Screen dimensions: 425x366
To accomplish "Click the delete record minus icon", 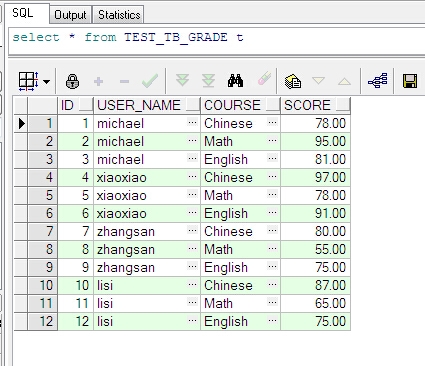I will (124, 81).
